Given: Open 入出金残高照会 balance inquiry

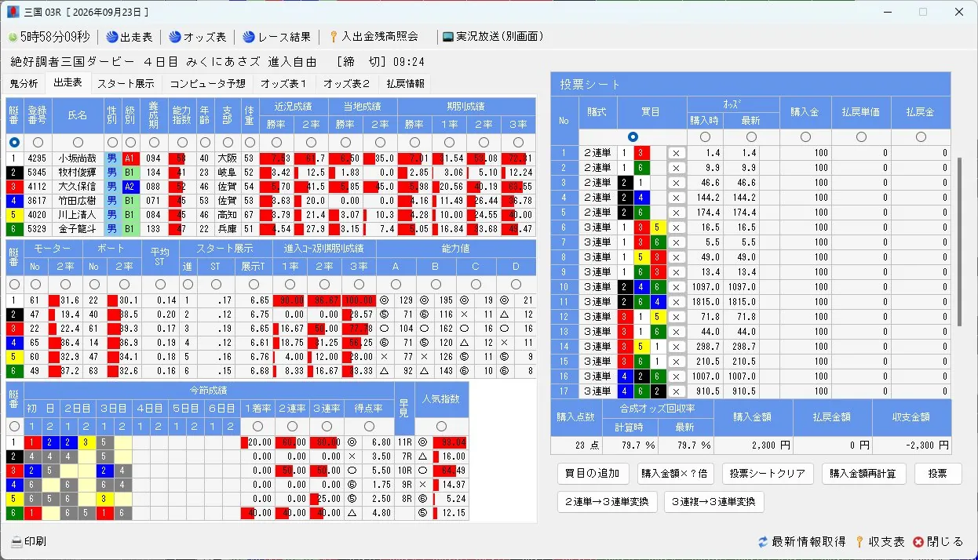Looking at the screenshot, I should pos(374,37).
